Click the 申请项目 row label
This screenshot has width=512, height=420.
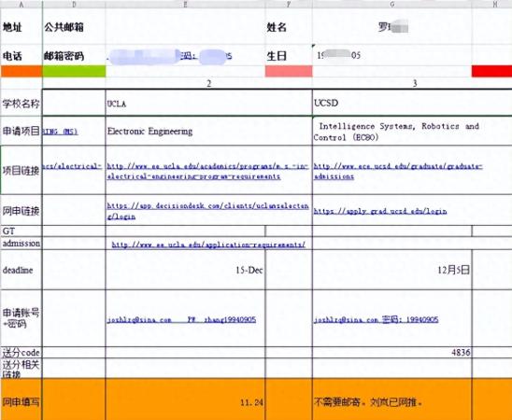click(21, 131)
